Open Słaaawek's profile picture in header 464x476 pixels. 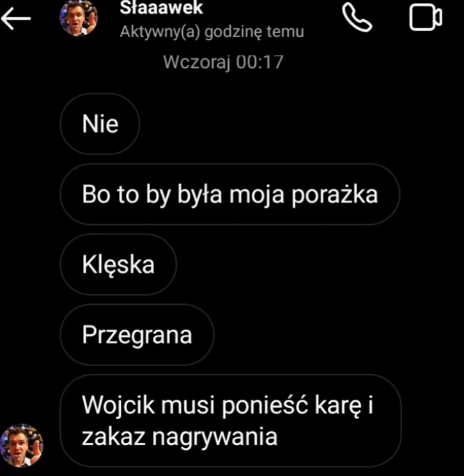point(79,17)
